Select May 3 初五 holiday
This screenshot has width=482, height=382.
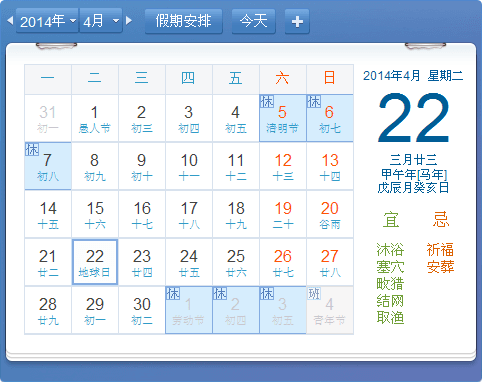click(283, 310)
